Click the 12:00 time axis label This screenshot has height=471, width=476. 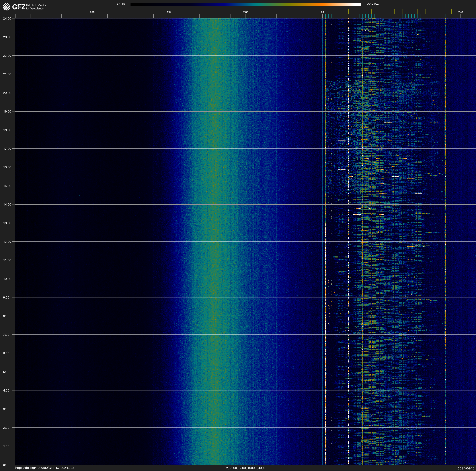click(7, 242)
